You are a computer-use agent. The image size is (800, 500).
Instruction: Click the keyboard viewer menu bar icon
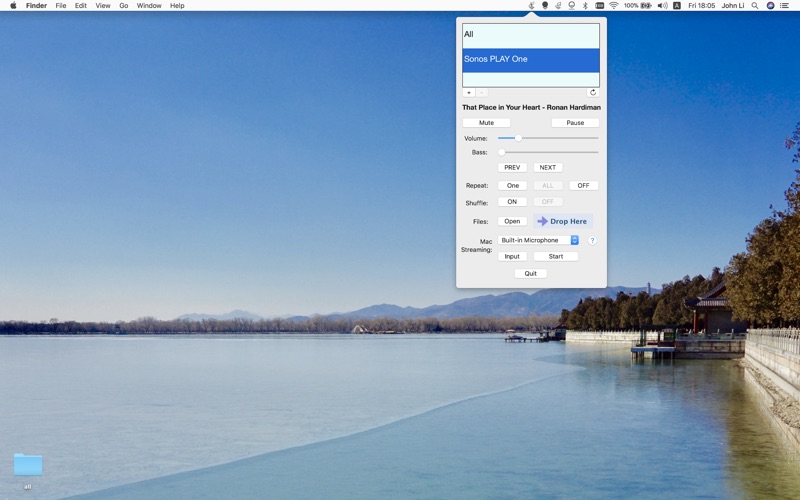point(599,6)
